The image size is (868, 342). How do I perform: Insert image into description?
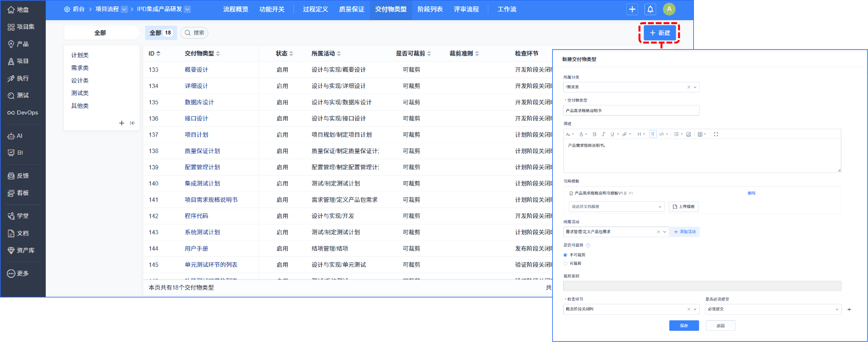[x=688, y=134]
